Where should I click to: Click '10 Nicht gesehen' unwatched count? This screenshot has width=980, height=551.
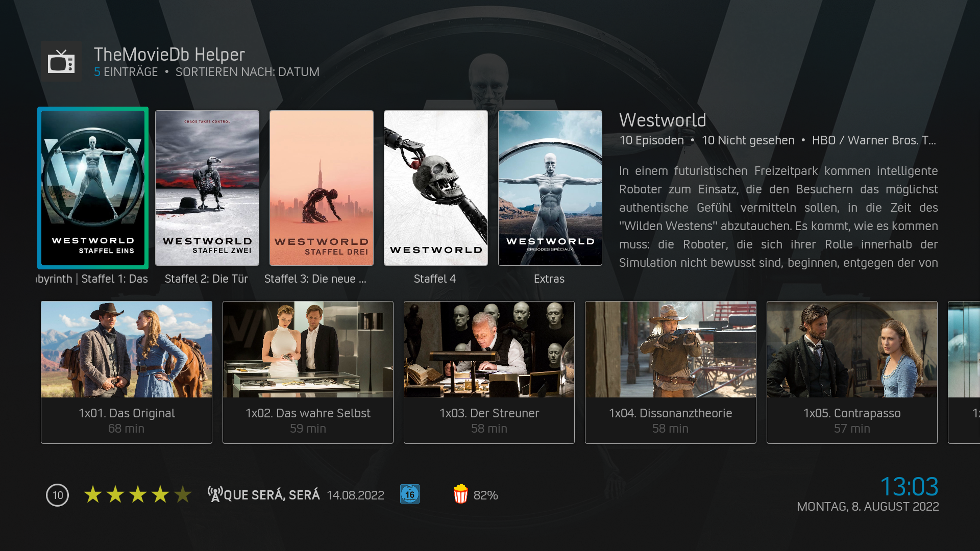point(748,140)
